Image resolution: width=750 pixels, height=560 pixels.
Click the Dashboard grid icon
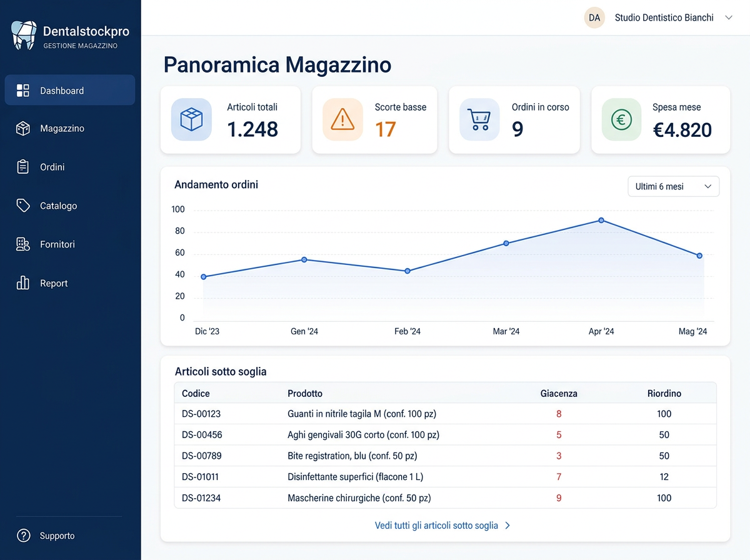[23, 91]
